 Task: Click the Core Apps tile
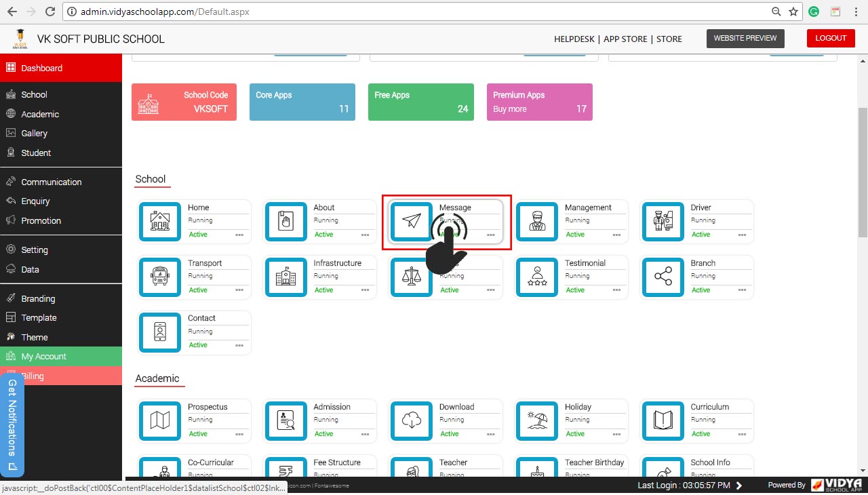pyautogui.click(x=302, y=102)
